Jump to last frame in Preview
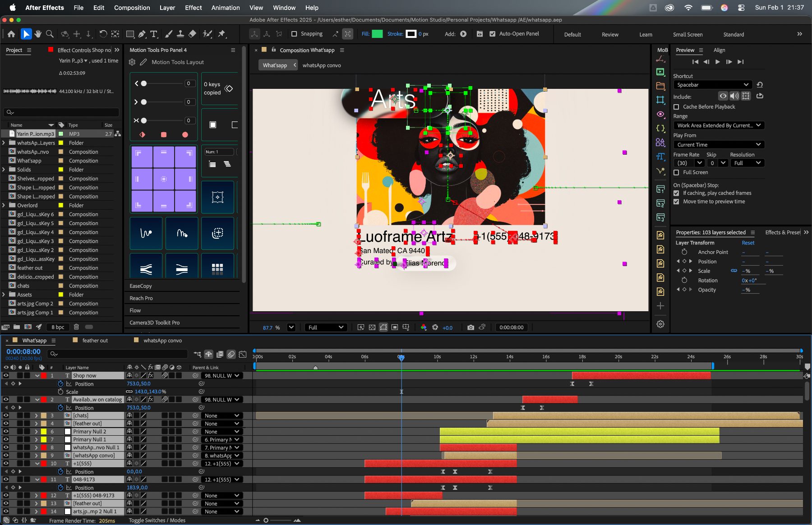The image size is (812, 525). coord(740,62)
